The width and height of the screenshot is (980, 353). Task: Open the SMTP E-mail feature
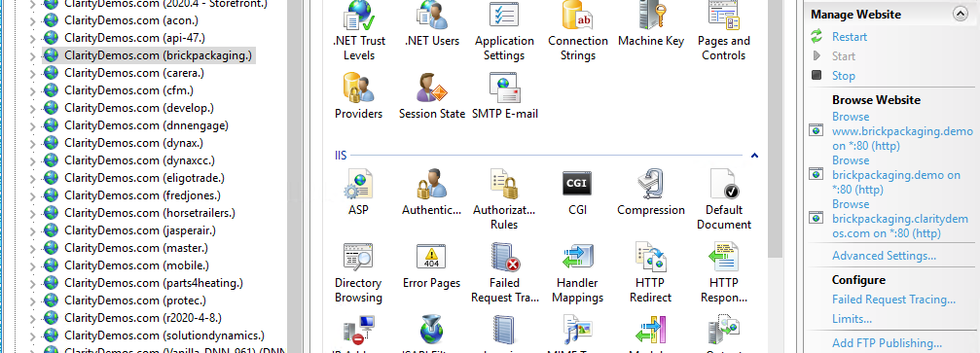(505, 96)
